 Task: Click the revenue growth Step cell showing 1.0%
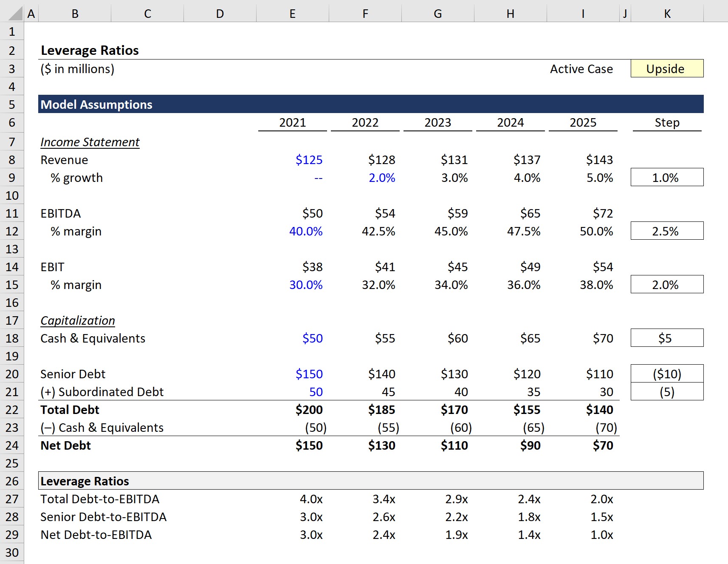666,177
